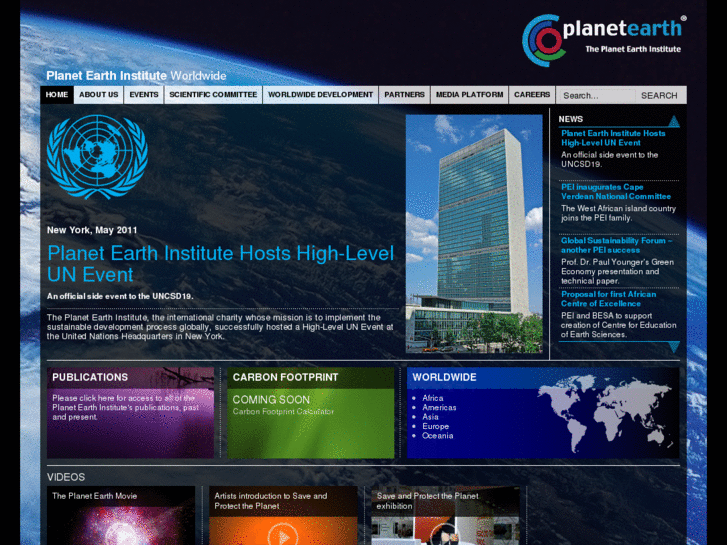Screen dimensions: 727x545
Task: Select Africa in Worldwide list
Action: (432, 398)
